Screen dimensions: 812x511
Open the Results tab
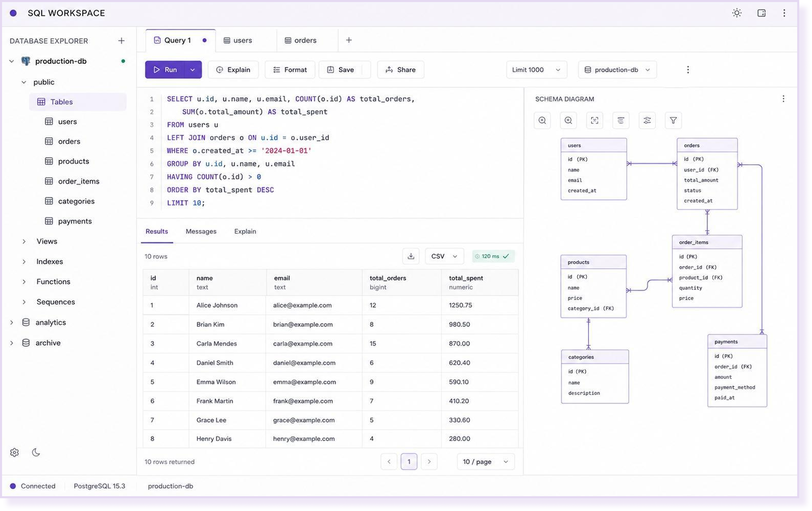[157, 232]
